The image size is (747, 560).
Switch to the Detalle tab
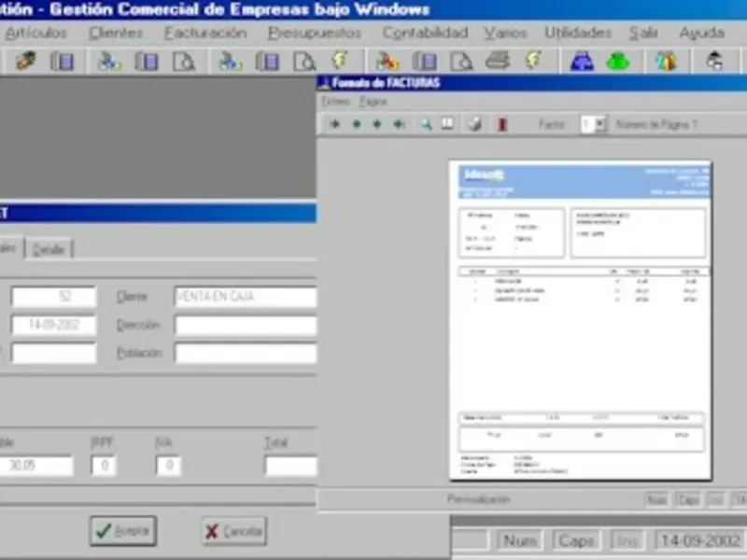coord(49,249)
